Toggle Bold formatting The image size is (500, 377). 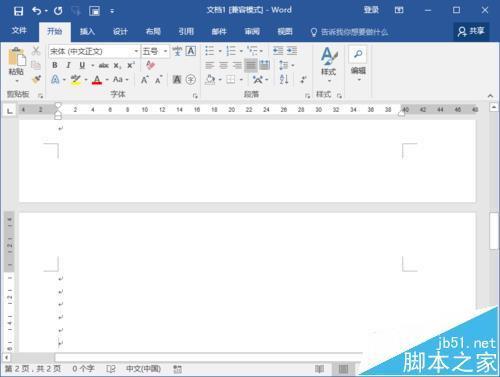tap(55, 65)
